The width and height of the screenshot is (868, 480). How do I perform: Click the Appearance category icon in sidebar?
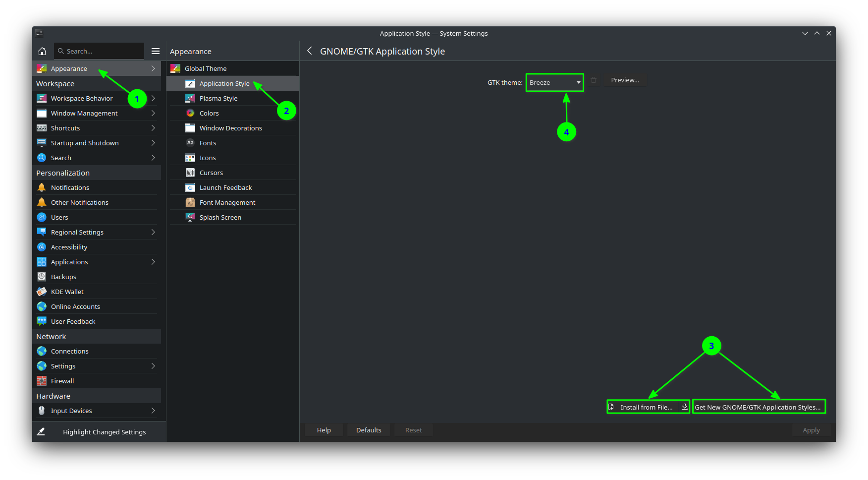click(x=42, y=68)
